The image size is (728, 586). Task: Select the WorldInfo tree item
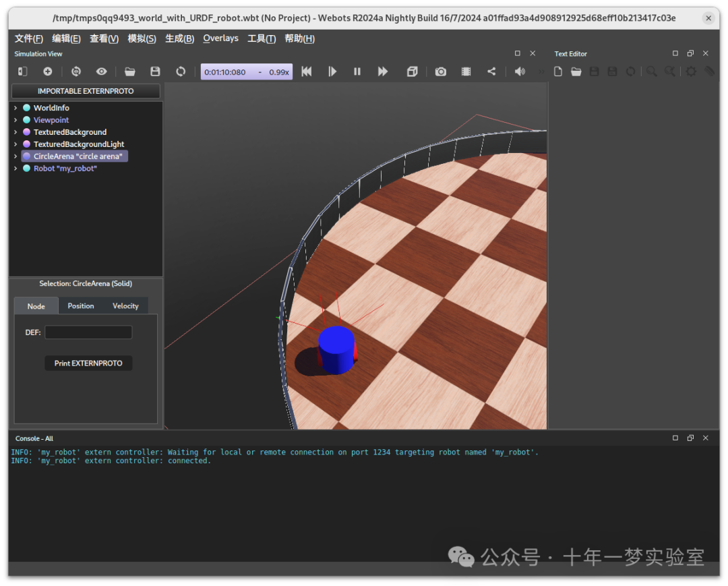[x=51, y=108]
